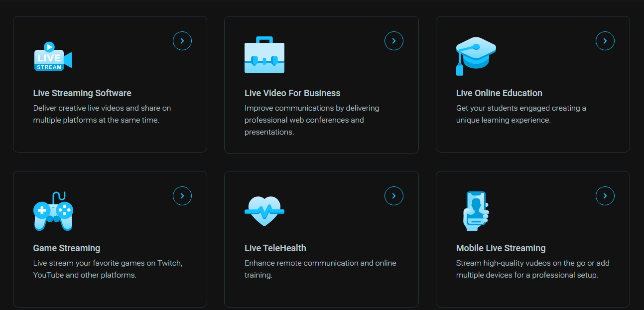This screenshot has height=310, width=644.
Task: Click arrow button on Live TeleHealth card
Action: [x=393, y=196]
